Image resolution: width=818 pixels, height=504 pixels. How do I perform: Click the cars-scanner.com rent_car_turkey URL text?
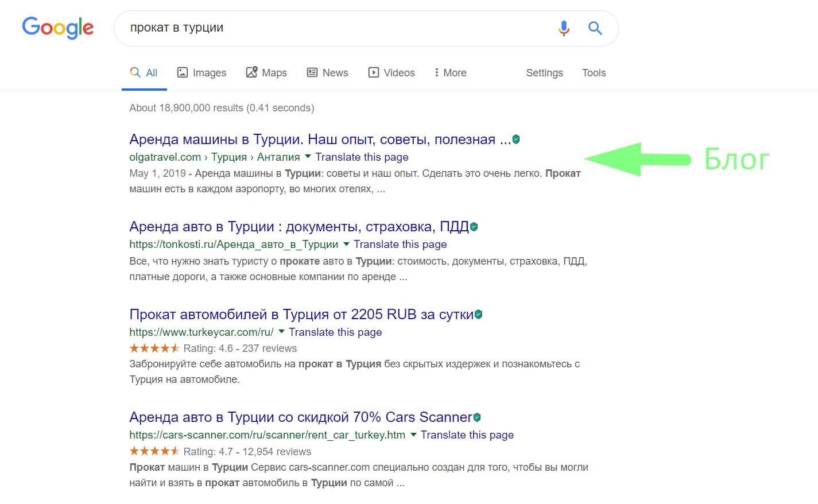point(267,435)
